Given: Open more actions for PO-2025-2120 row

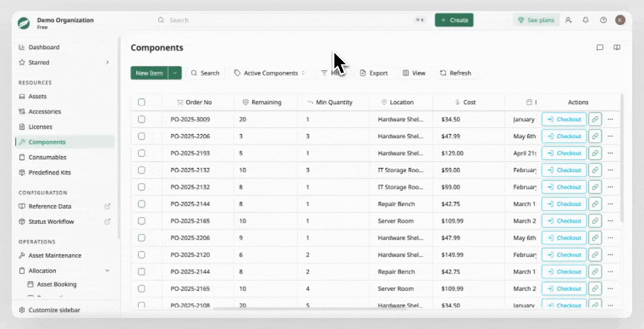Looking at the screenshot, I should pos(610,254).
